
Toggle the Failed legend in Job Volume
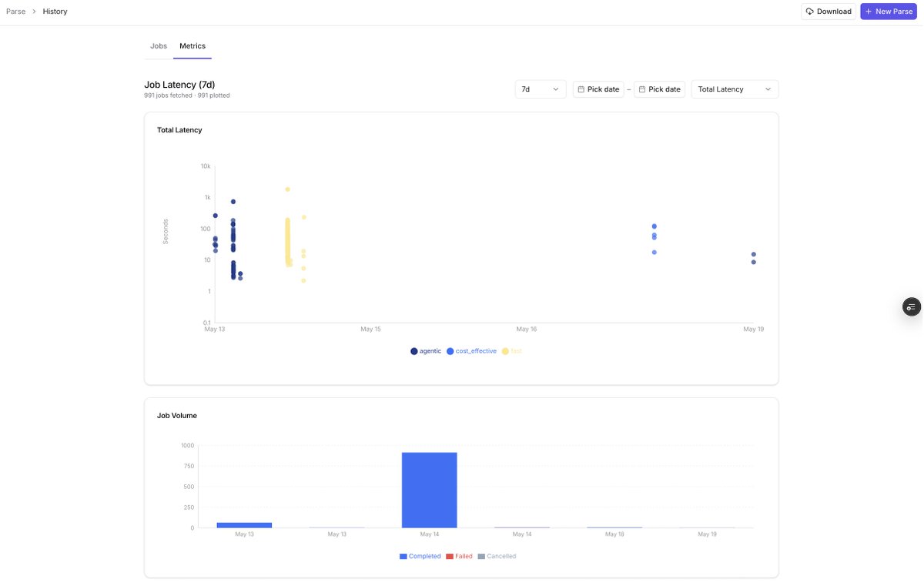point(459,556)
